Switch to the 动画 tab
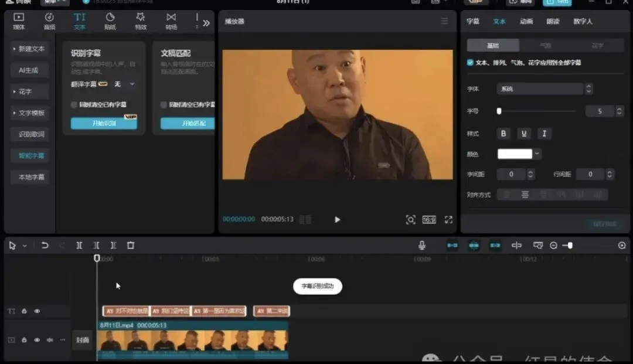The height and width of the screenshot is (364, 633). [526, 21]
